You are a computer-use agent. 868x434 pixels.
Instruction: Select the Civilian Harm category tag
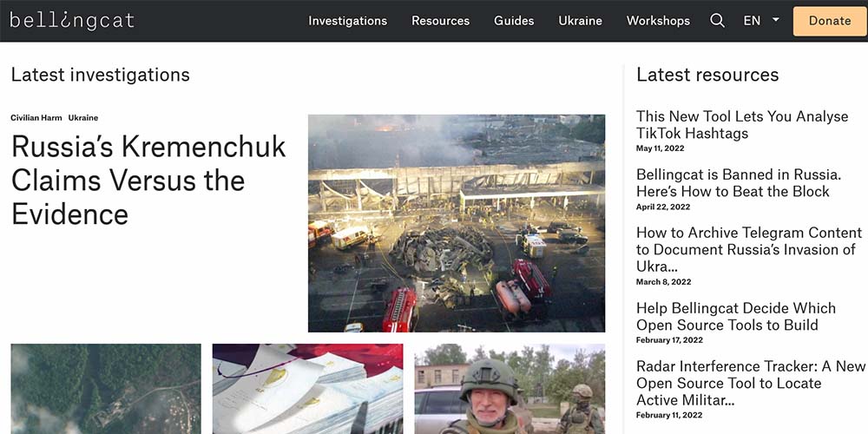pyautogui.click(x=36, y=118)
